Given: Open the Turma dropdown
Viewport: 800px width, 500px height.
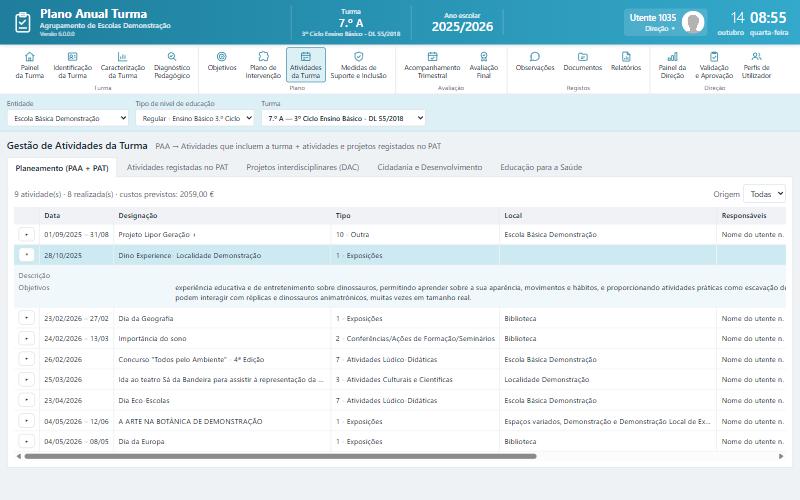Looking at the screenshot, I should pyautogui.click(x=343, y=118).
